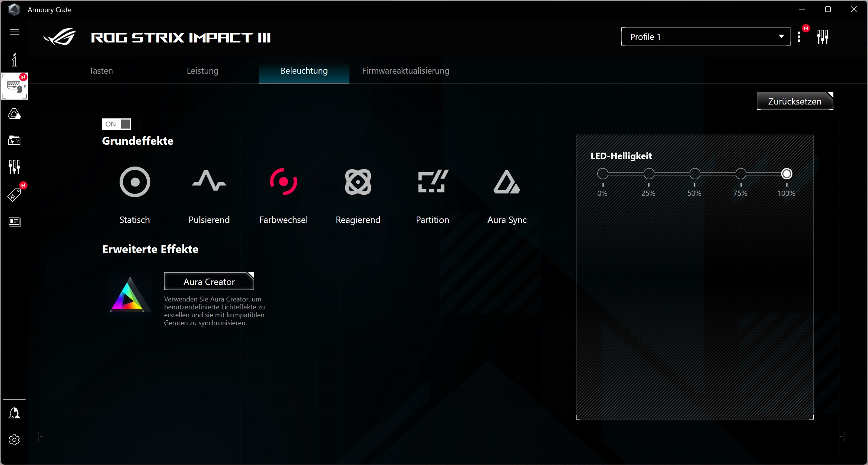
Task: Expand the Profile 1 dropdown
Action: pyautogui.click(x=781, y=36)
